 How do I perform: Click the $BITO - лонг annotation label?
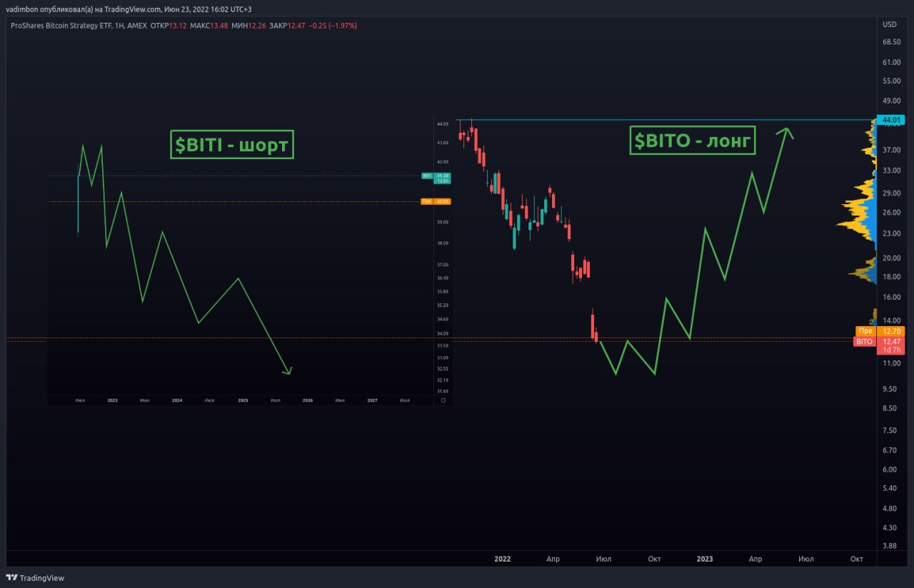(693, 141)
